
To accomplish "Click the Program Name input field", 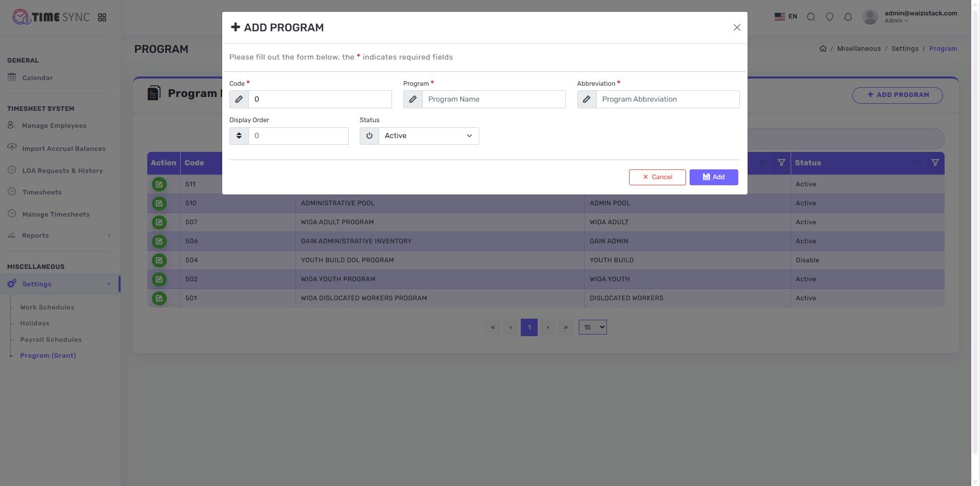I will tap(494, 100).
